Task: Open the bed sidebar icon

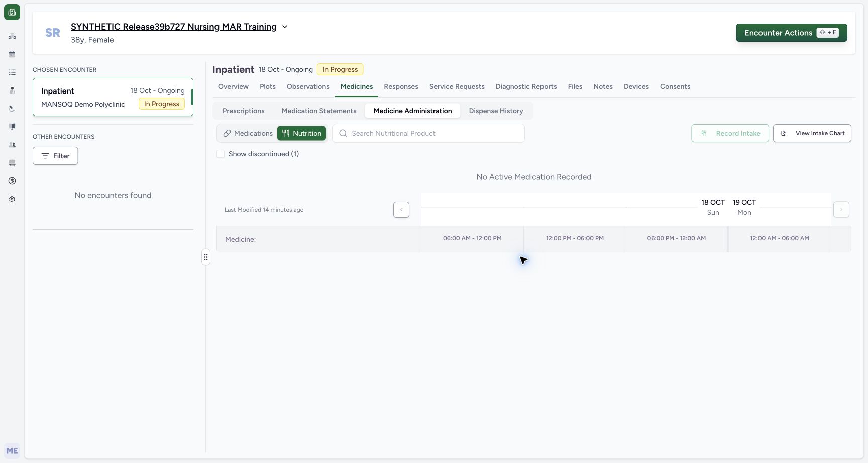Action: [x=12, y=163]
